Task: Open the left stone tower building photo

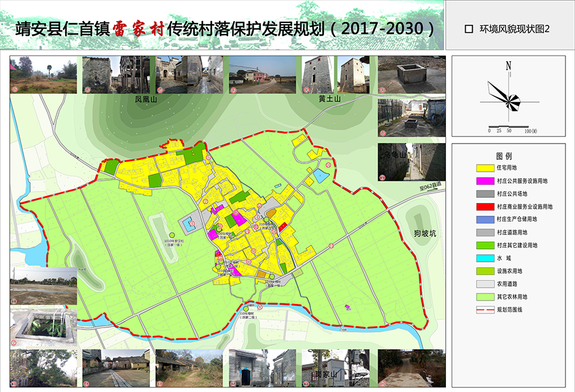Action: pyautogui.click(x=318, y=75)
